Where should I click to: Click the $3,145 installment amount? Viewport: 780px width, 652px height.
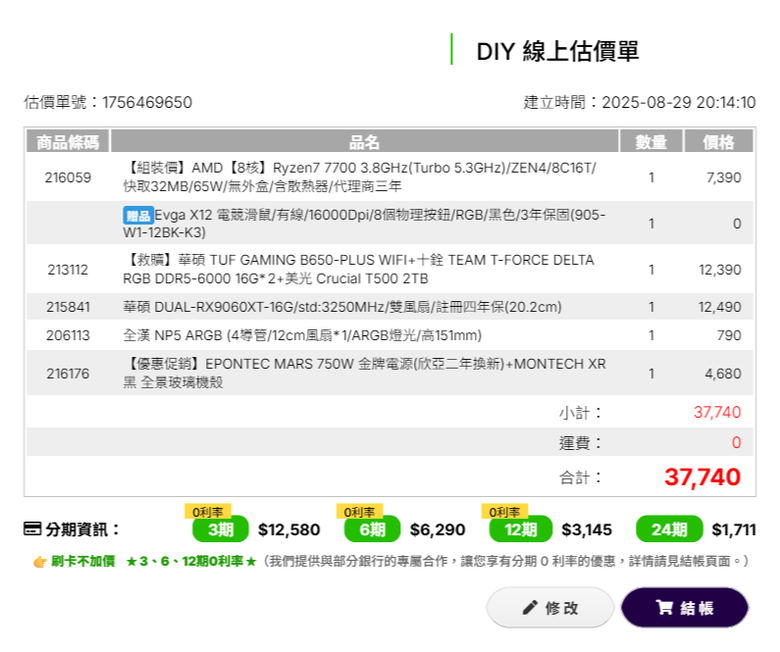click(586, 530)
